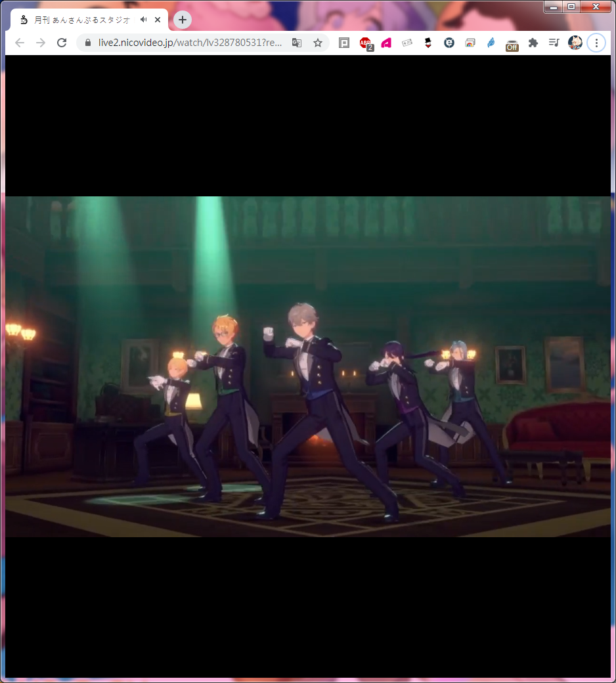Screen dimensions: 616x683
Task: Minimize the Chrome window
Action: 554,7
